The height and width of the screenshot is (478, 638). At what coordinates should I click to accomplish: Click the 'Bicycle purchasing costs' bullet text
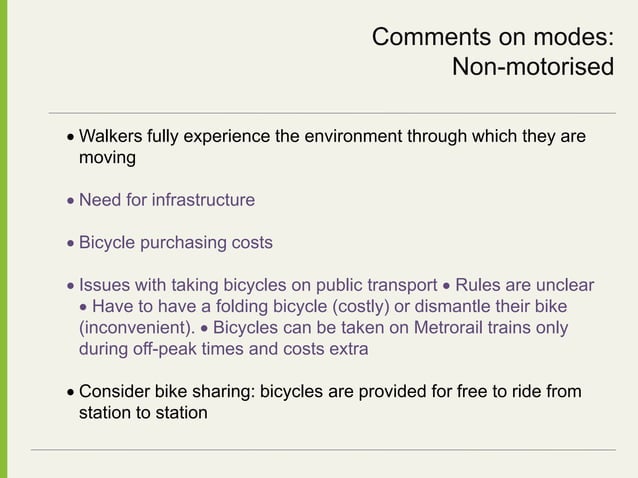175,243
